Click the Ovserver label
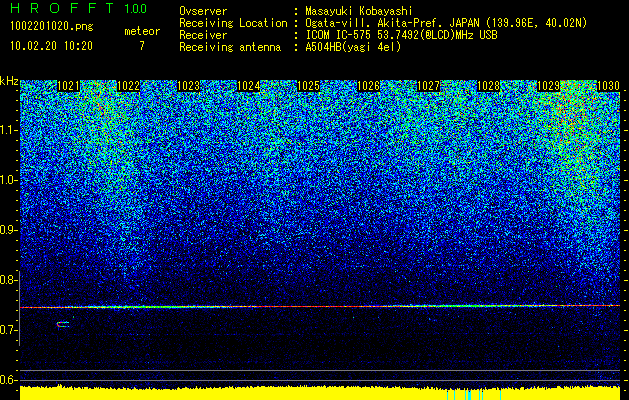The image size is (629, 400). pos(203,11)
